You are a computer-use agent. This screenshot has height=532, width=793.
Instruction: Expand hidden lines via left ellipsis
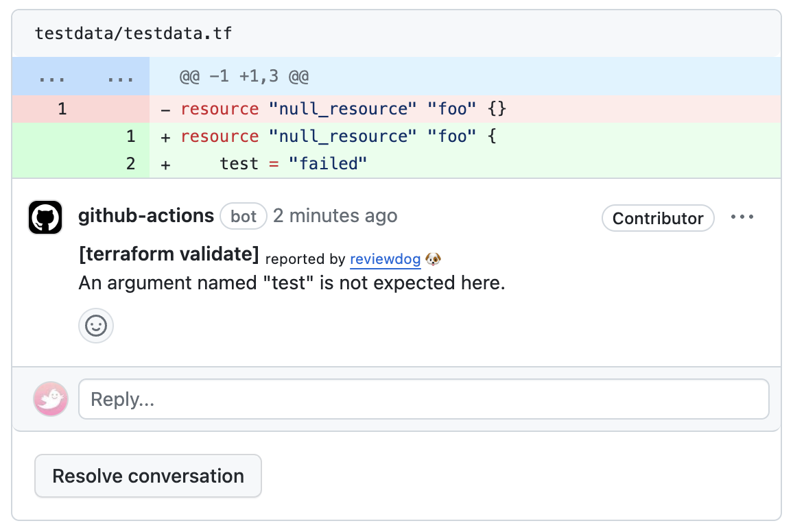pyautogui.click(x=51, y=77)
